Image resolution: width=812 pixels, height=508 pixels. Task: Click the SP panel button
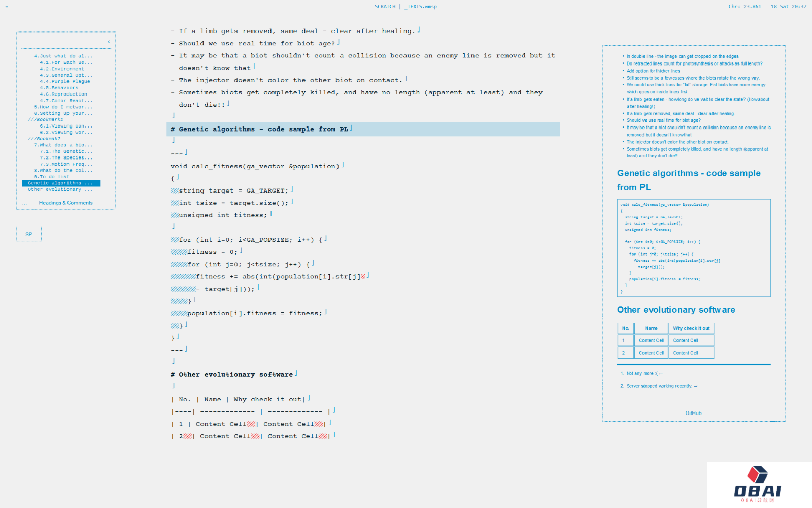point(29,234)
